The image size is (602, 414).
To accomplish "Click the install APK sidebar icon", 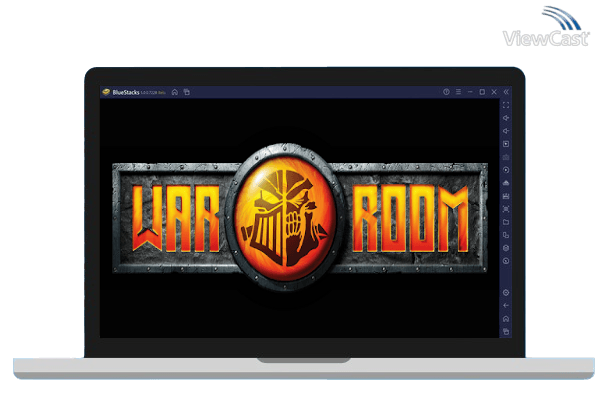I will (506, 183).
